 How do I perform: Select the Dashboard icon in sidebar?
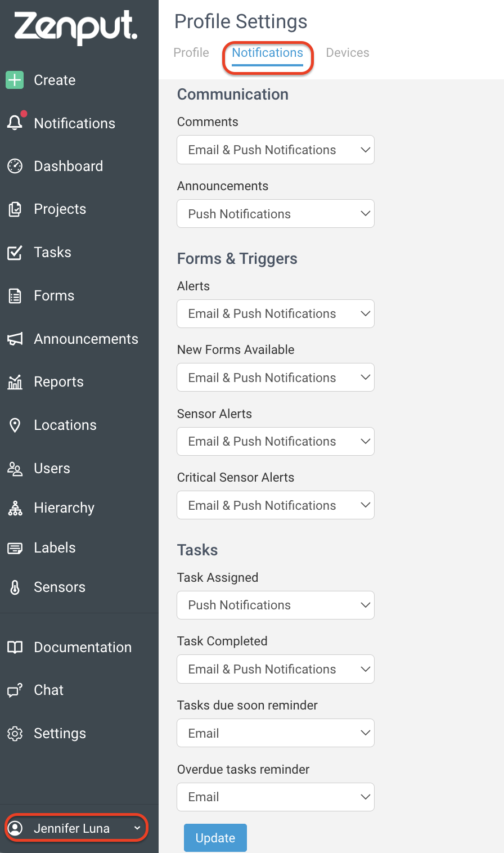point(15,165)
